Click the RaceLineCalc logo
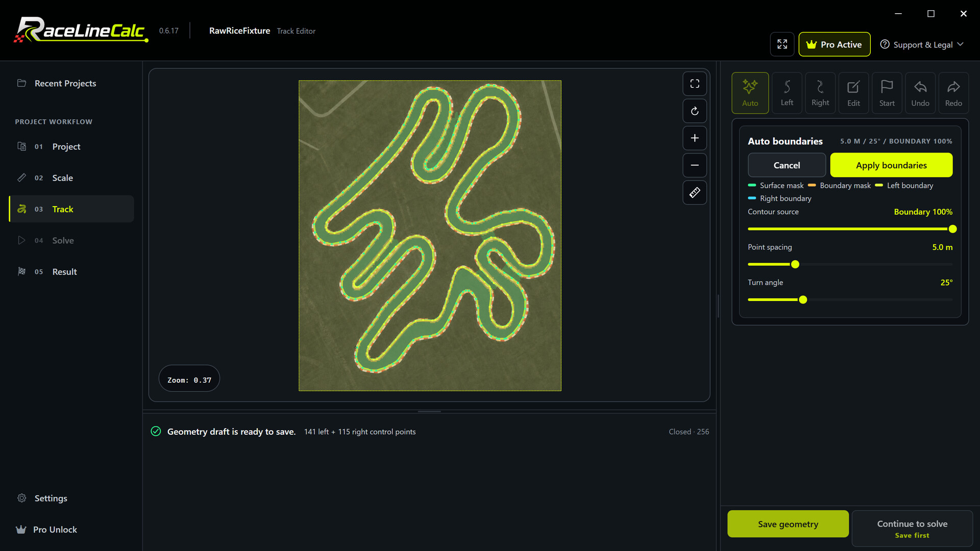Screen dimensions: 980x551 (81, 31)
